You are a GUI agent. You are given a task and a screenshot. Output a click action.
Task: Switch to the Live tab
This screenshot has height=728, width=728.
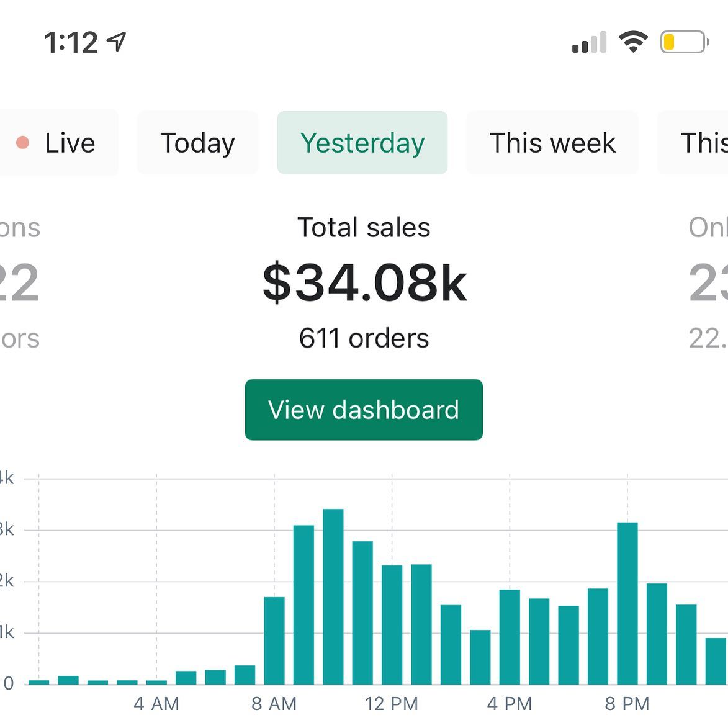click(60, 143)
